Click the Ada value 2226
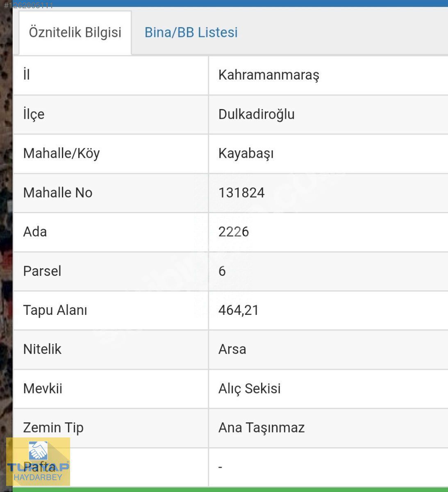 pos(234,232)
